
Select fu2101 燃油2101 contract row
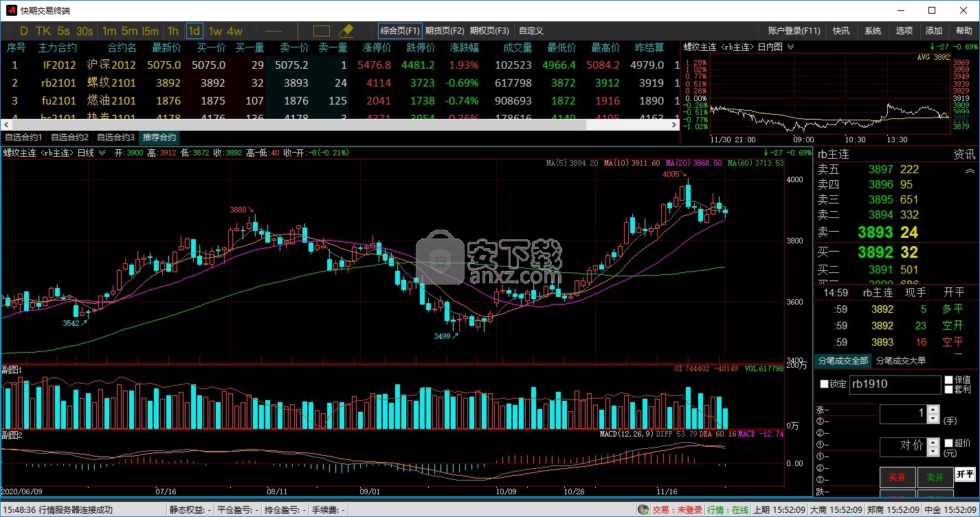339,100
